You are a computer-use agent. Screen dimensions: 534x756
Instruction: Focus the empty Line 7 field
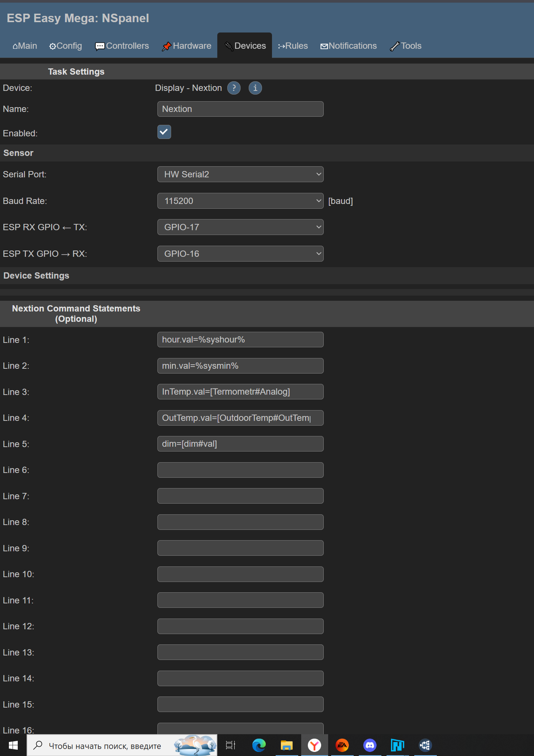coord(240,496)
